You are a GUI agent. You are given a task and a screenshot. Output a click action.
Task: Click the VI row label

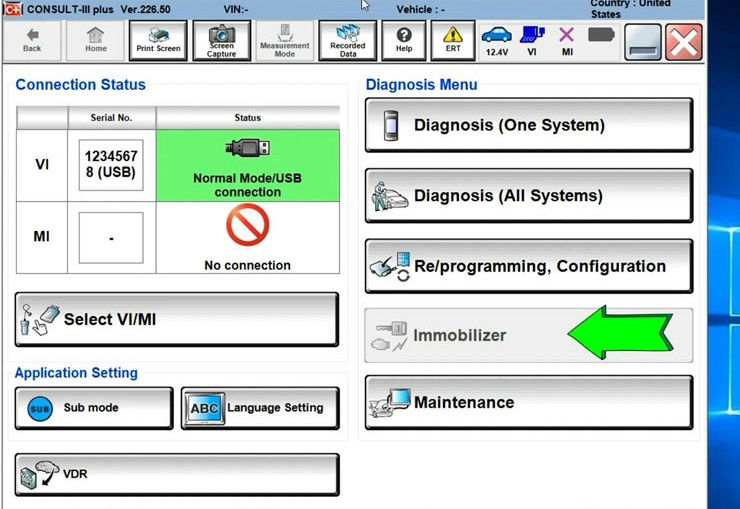tap(42, 165)
